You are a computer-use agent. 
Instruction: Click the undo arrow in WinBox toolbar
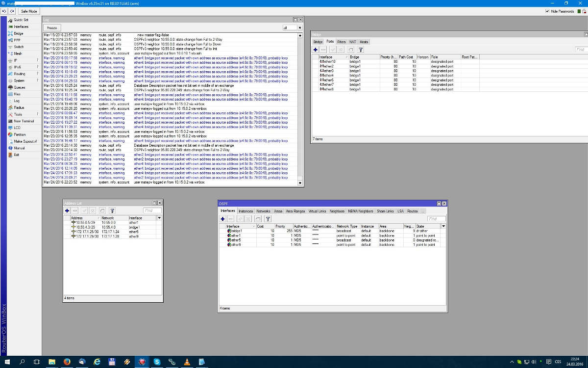pyautogui.click(x=4, y=11)
